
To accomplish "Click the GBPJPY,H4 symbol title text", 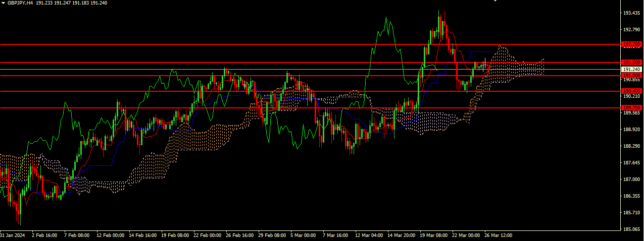I will coord(20,3).
